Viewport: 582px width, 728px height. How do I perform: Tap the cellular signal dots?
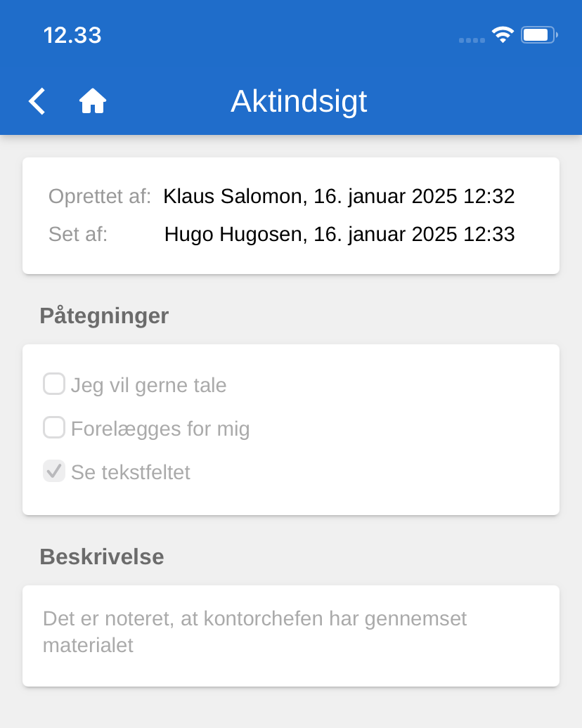point(472,40)
